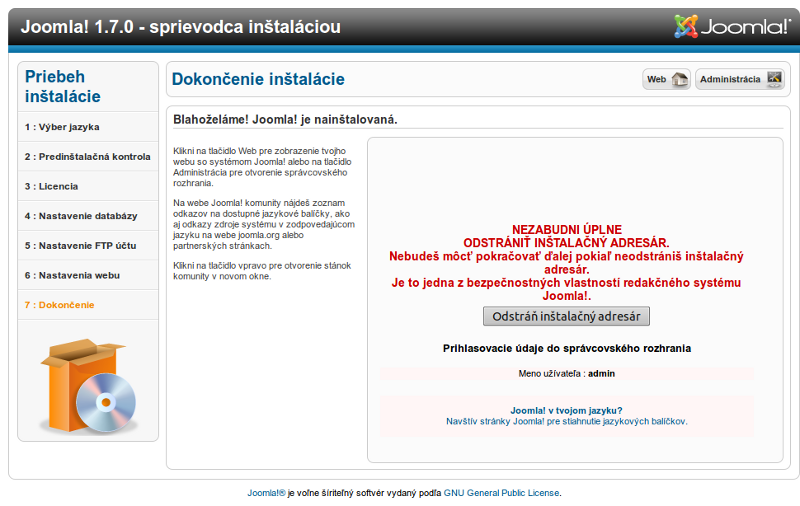Viewport: 800px width, 506px height.
Task: Click the Meno užívateľa : admin row
Action: (566, 373)
